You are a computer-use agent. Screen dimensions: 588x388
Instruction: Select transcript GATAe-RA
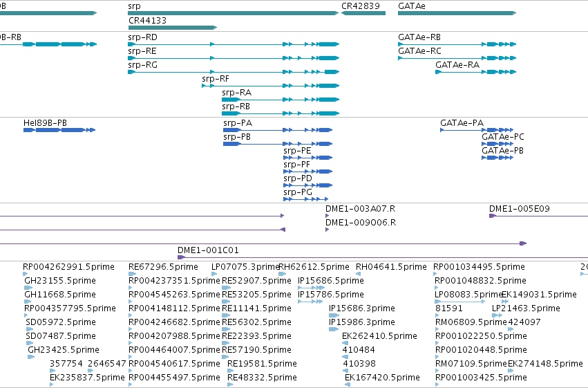point(476,72)
